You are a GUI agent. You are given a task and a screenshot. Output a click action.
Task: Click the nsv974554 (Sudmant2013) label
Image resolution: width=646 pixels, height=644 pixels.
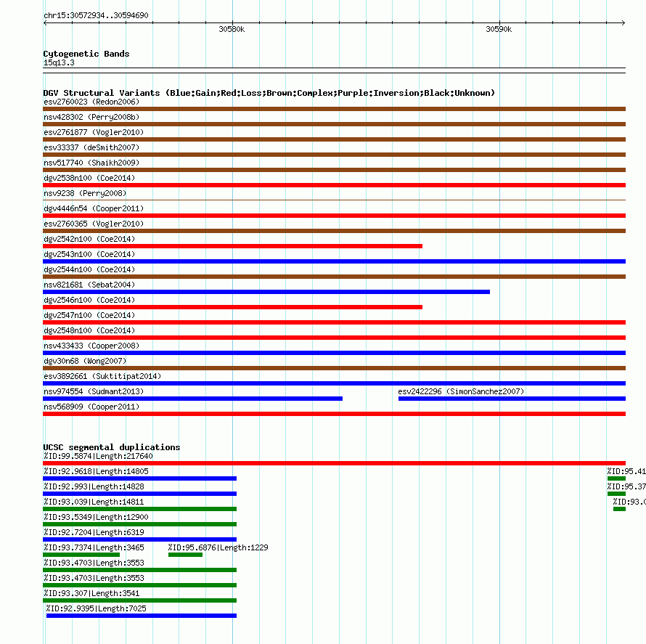pos(94,391)
